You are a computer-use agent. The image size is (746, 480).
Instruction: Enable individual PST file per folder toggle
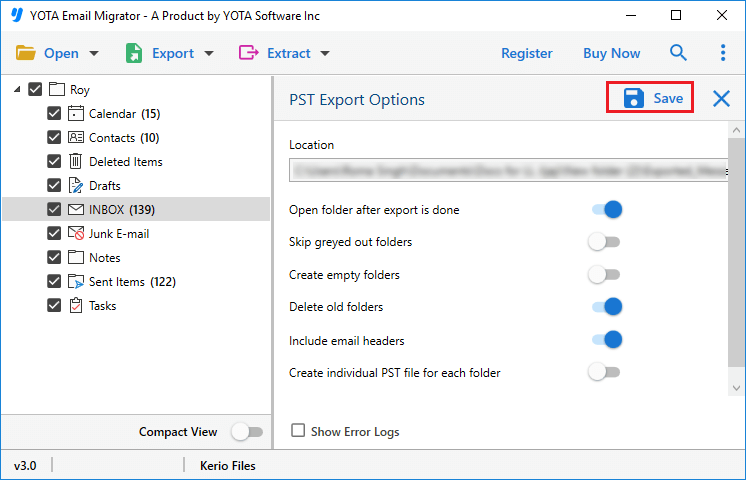point(604,372)
